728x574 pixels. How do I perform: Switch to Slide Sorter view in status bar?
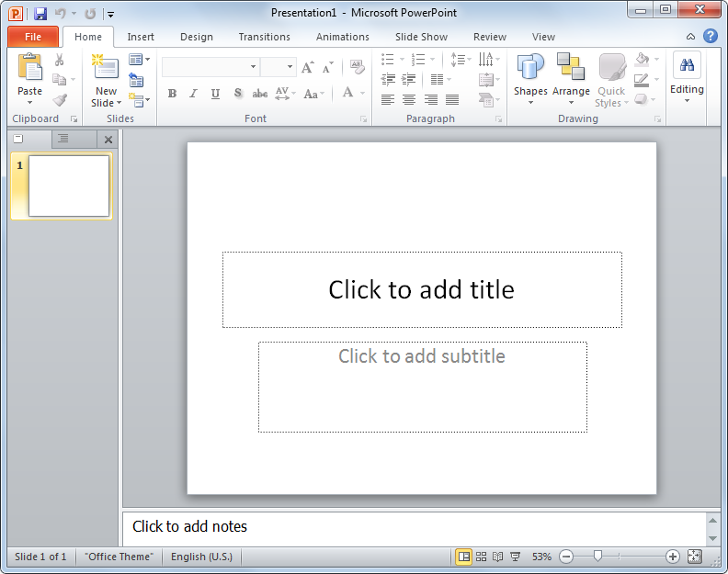(482, 557)
